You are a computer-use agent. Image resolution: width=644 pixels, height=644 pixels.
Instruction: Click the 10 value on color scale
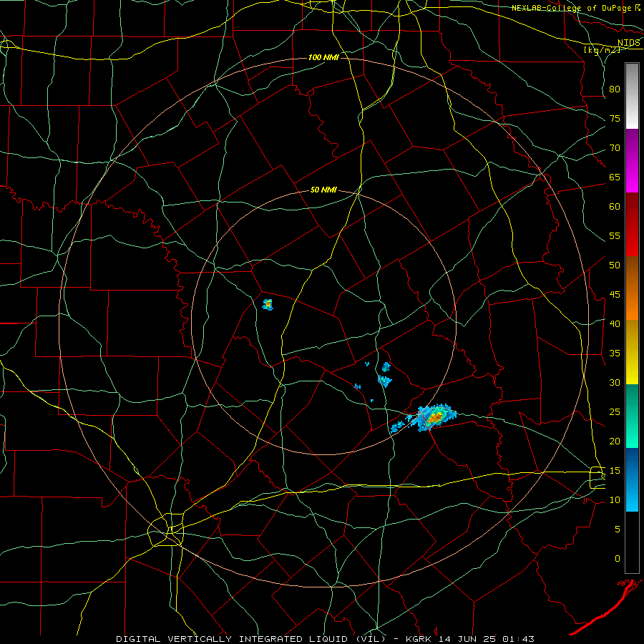click(x=615, y=500)
